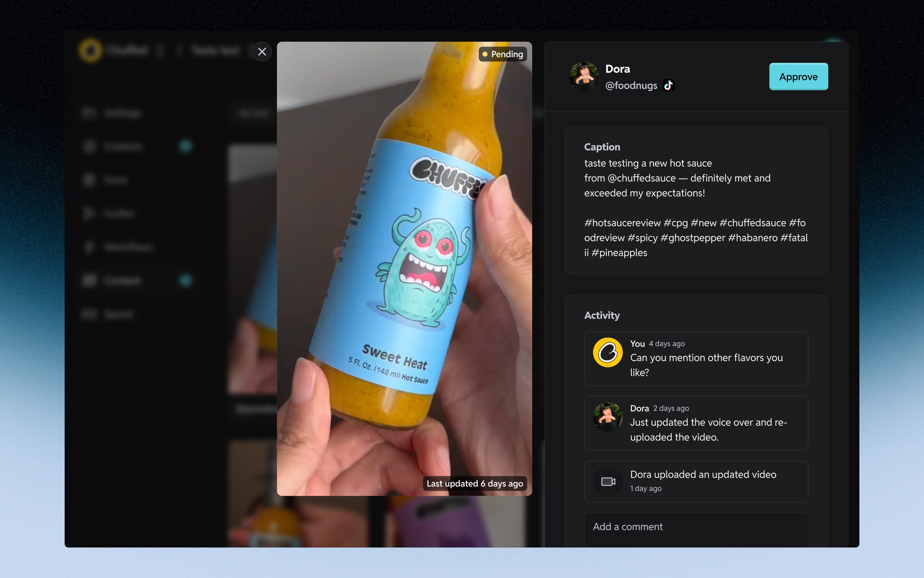Click the 4 days ago timestamp
Image resolution: width=924 pixels, height=578 pixels.
[x=667, y=344]
